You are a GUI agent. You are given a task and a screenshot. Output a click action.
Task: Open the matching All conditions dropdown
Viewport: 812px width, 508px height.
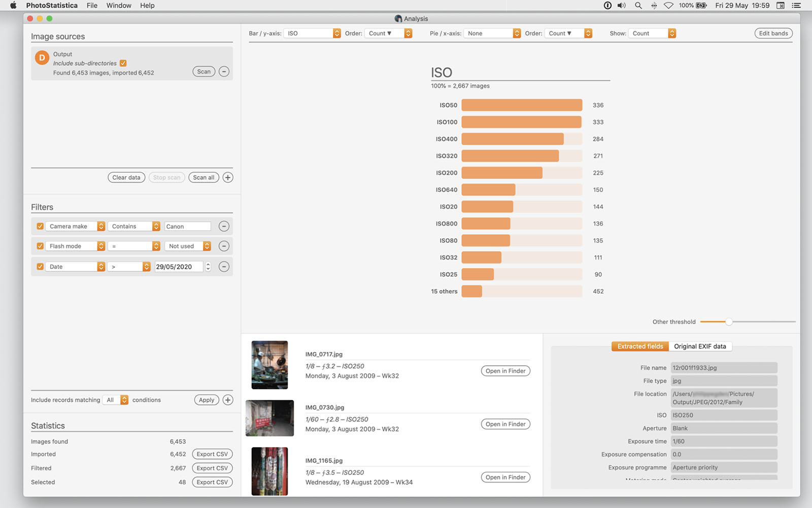click(x=116, y=400)
